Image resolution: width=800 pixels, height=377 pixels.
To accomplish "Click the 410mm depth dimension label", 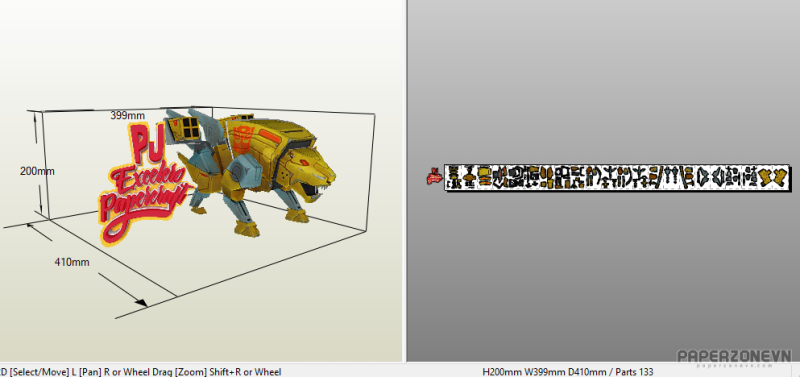I will 72,262.
